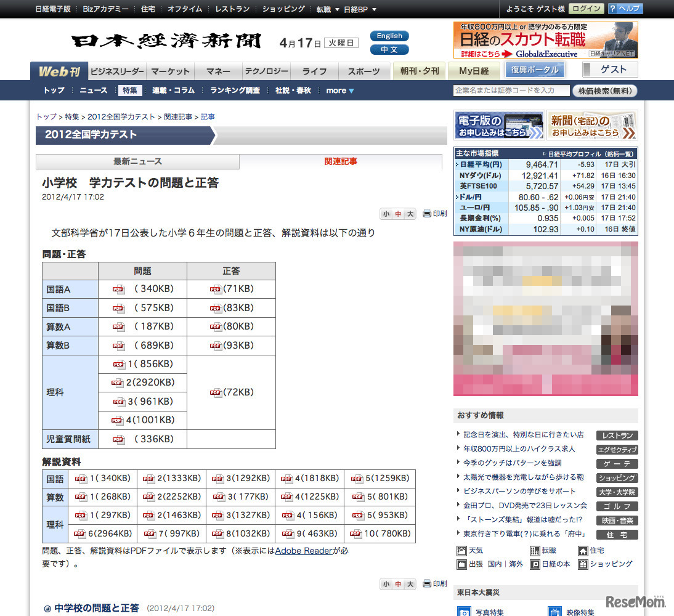Switch to the 関連記事 tab
The height and width of the screenshot is (616, 674).
pos(341,161)
